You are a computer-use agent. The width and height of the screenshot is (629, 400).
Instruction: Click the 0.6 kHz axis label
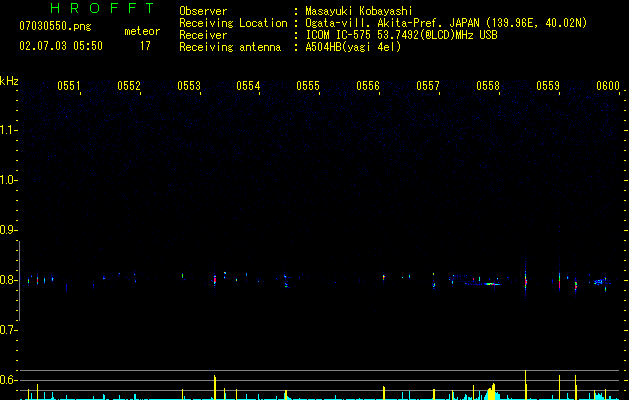click(x=8, y=380)
